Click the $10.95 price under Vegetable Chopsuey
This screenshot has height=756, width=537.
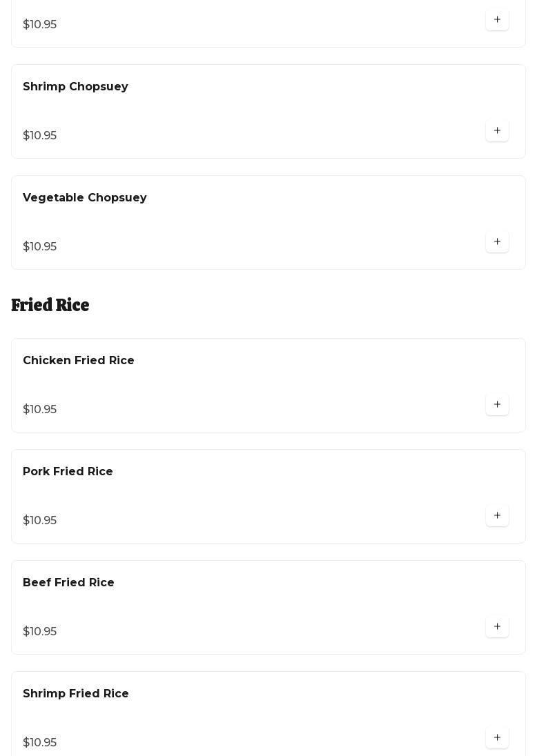click(x=40, y=247)
